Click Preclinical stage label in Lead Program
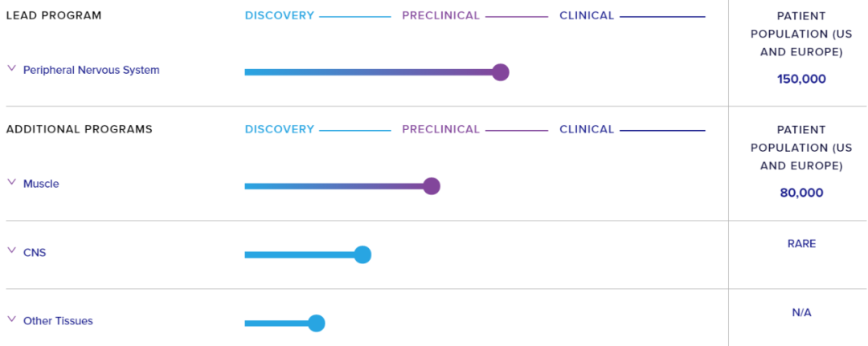 pyautogui.click(x=440, y=15)
